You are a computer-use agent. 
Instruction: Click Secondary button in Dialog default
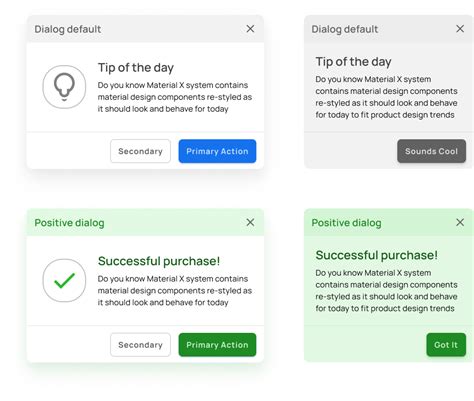pyautogui.click(x=140, y=151)
